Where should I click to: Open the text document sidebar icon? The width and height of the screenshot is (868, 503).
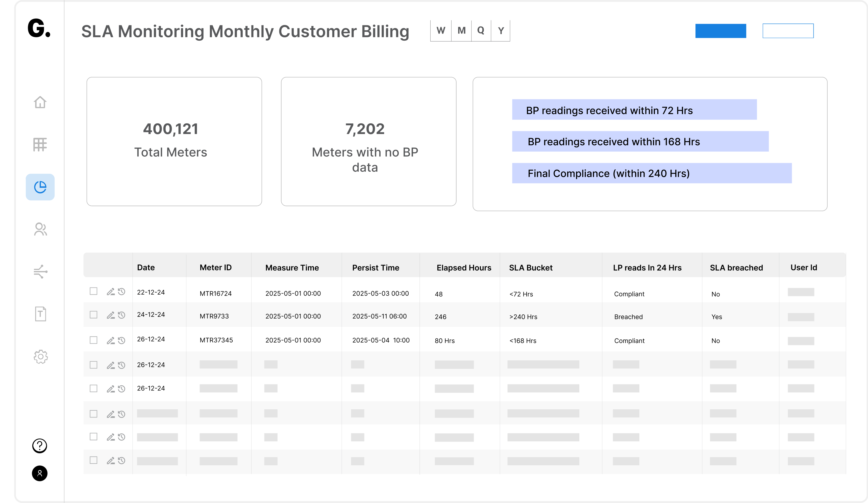click(x=40, y=314)
